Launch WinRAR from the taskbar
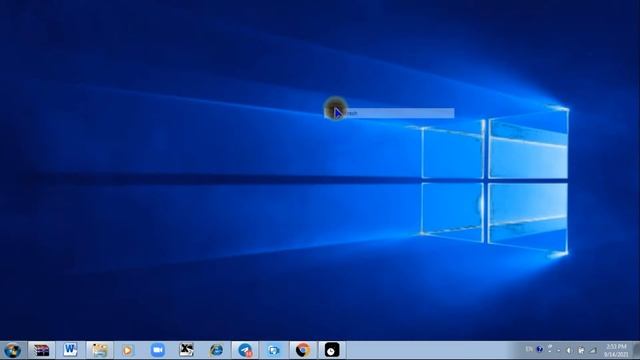 click(41, 350)
